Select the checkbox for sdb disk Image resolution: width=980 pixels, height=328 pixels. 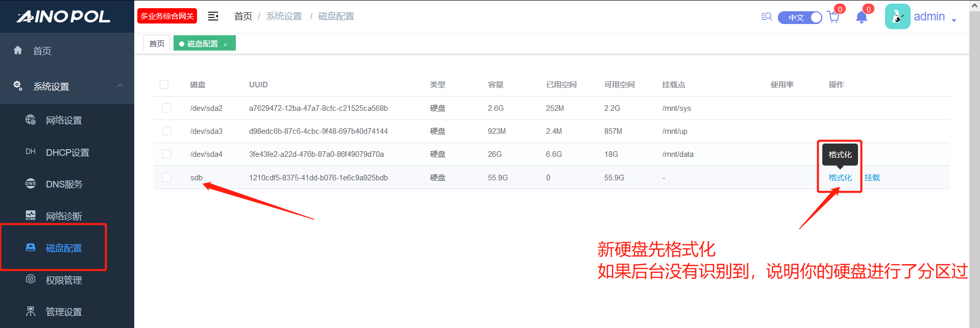click(166, 177)
